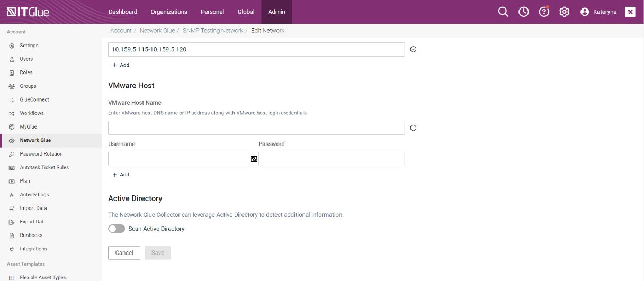Click the Autotask Ticket Rules icon
Viewport: 644px width, 281px height.
12,167
